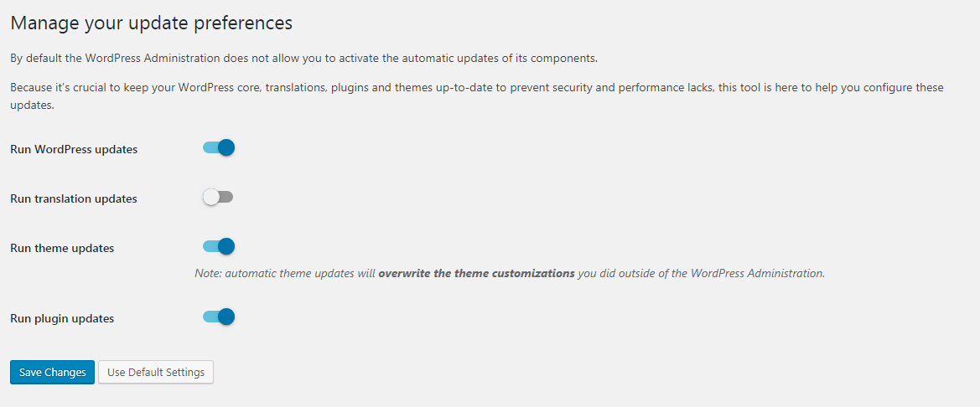Click the 'Run WordPress updates' label text
The width and height of the screenshot is (980, 407).
pos(75,150)
